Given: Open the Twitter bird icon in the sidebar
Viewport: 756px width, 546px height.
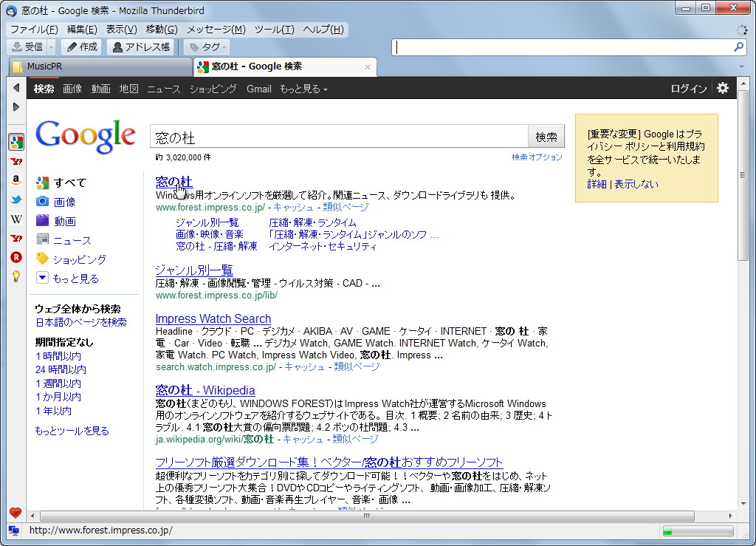Looking at the screenshot, I should click(16, 199).
